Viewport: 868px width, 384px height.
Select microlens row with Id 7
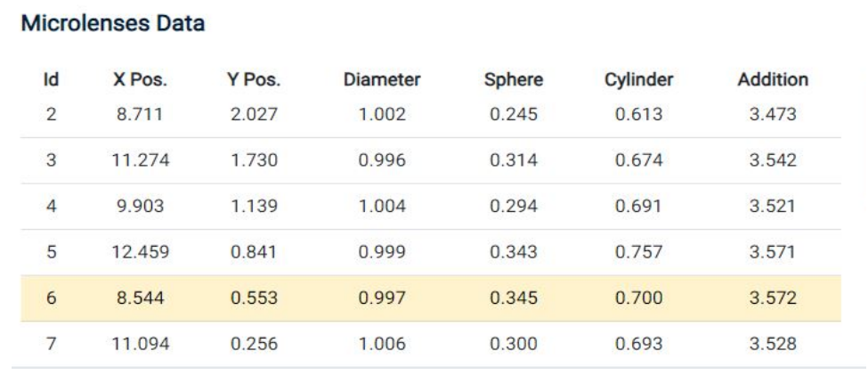click(x=431, y=344)
